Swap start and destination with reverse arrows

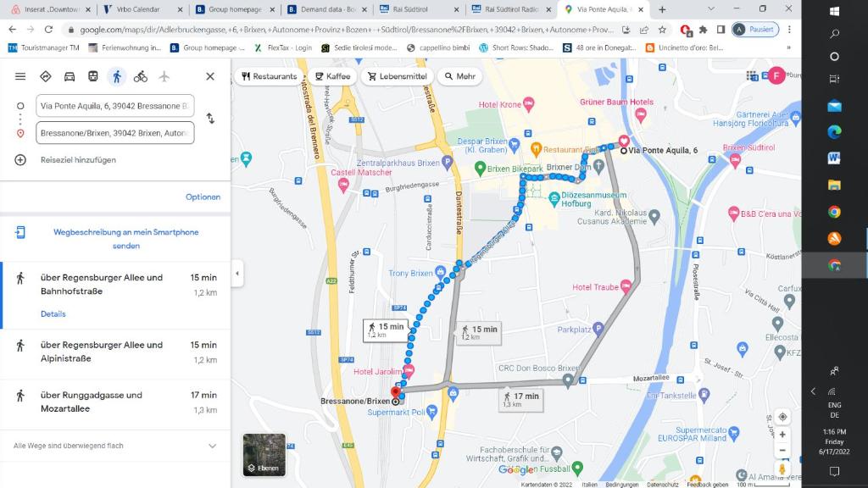click(210, 119)
